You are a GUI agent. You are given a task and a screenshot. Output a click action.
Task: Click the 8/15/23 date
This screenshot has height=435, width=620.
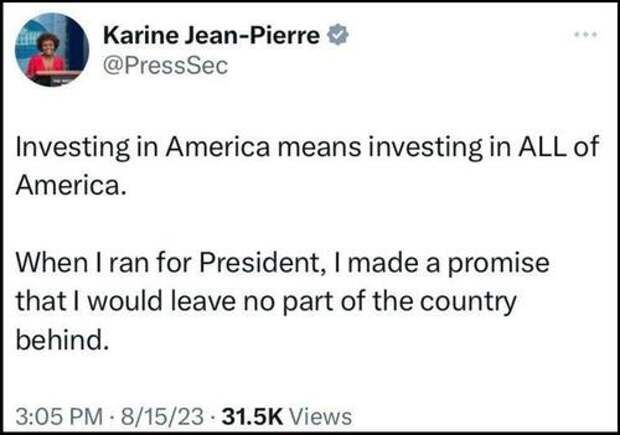162,417
